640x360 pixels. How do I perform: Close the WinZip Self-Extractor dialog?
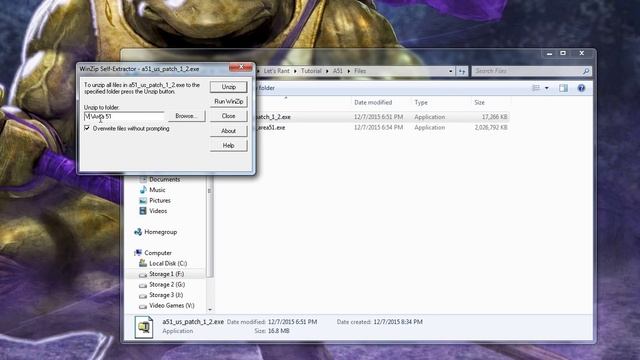[x=241, y=67]
